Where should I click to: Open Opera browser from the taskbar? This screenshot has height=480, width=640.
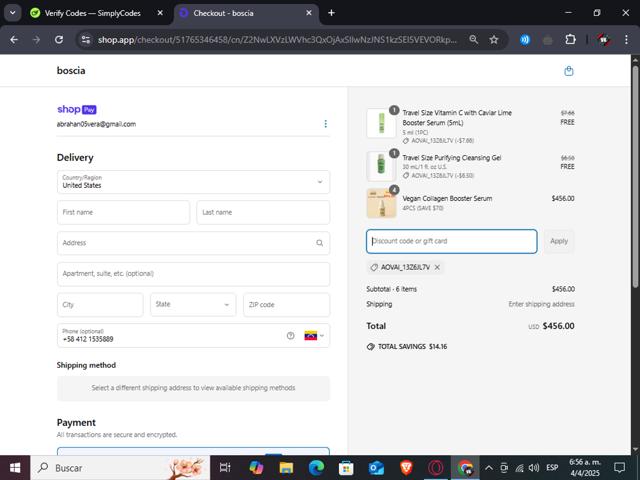[436, 467]
